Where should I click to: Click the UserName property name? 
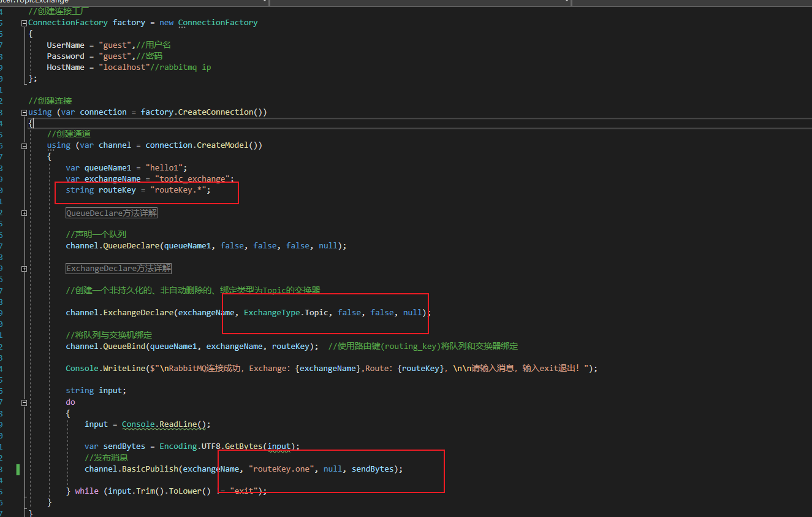tap(66, 45)
